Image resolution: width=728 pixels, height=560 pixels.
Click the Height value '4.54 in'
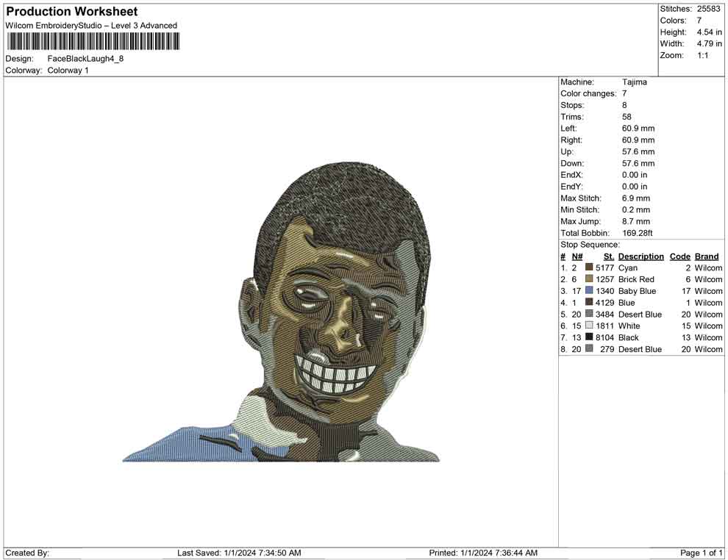(x=709, y=32)
